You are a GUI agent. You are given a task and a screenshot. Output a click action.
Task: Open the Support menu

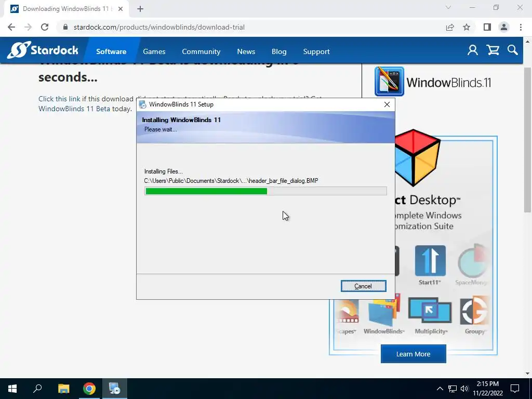(316, 51)
